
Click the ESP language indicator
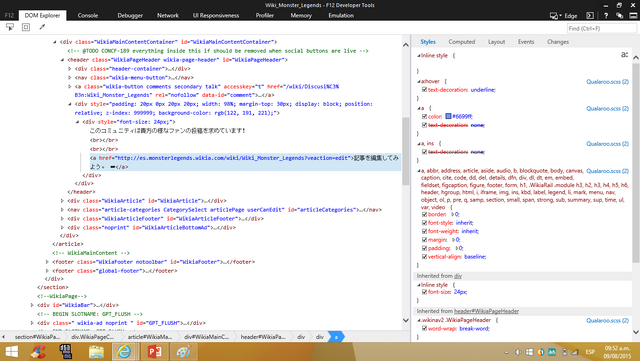click(590, 352)
